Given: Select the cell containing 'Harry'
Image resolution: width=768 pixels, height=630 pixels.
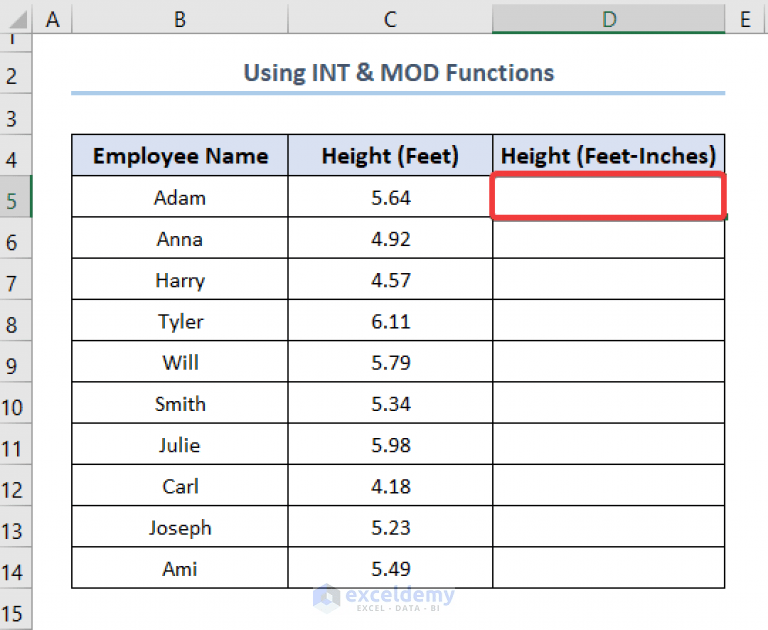Looking at the screenshot, I should point(180,279).
